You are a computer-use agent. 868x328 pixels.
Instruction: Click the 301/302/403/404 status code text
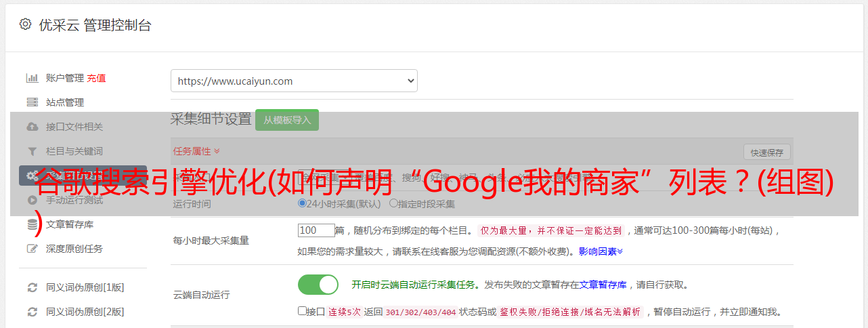(420, 312)
